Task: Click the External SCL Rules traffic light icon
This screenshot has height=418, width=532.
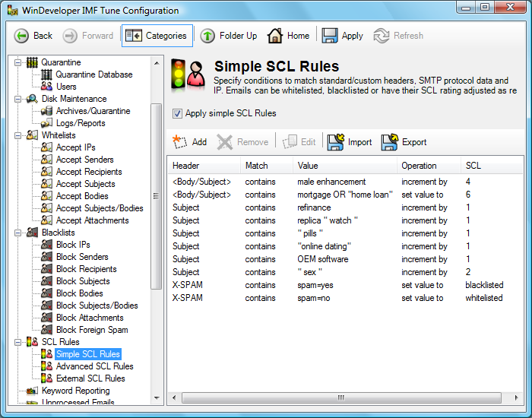Action: (46, 378)
